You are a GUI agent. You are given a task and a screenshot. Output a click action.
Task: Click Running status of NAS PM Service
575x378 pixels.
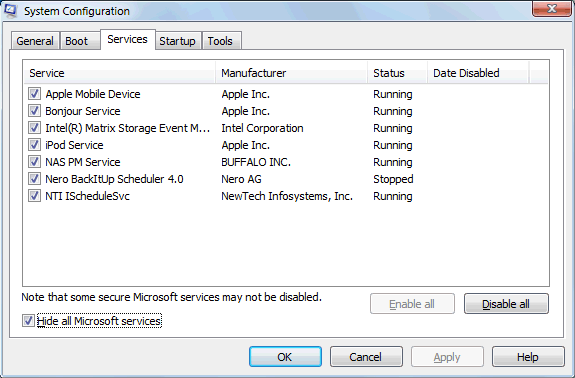coord(393,162)
